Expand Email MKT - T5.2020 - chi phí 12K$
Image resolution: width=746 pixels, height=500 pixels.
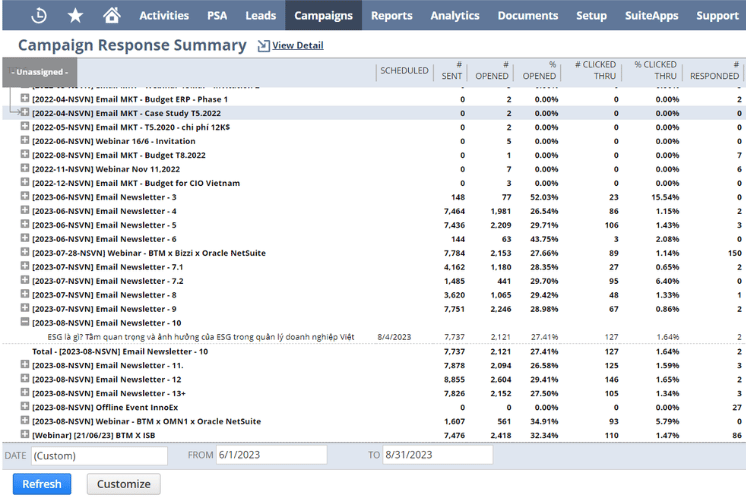point(25,127)
